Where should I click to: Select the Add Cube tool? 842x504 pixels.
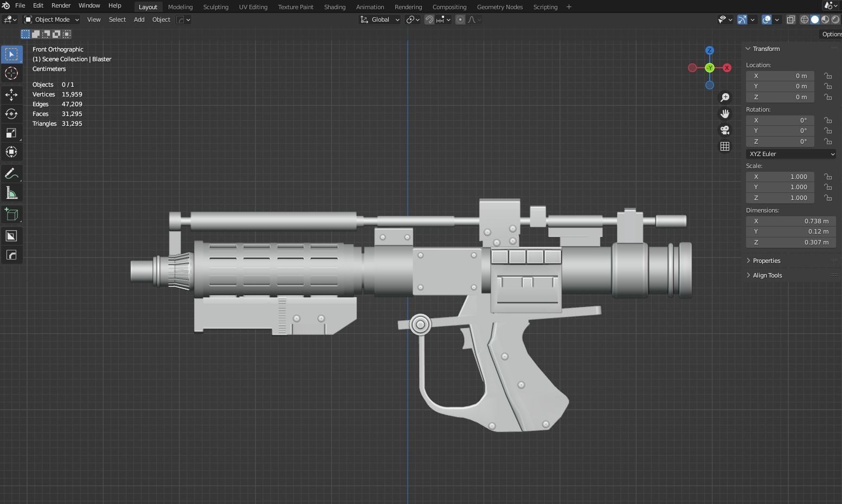(11, 214)
